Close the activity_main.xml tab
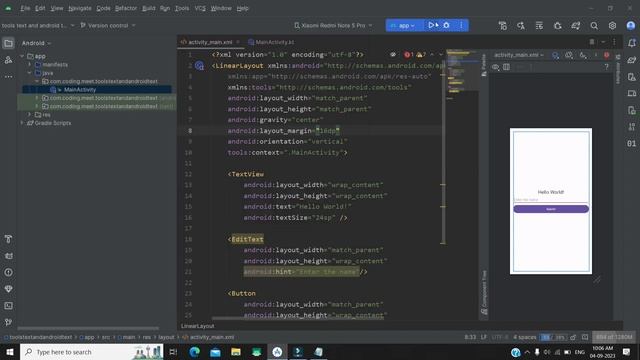 [x=238, y=42]
